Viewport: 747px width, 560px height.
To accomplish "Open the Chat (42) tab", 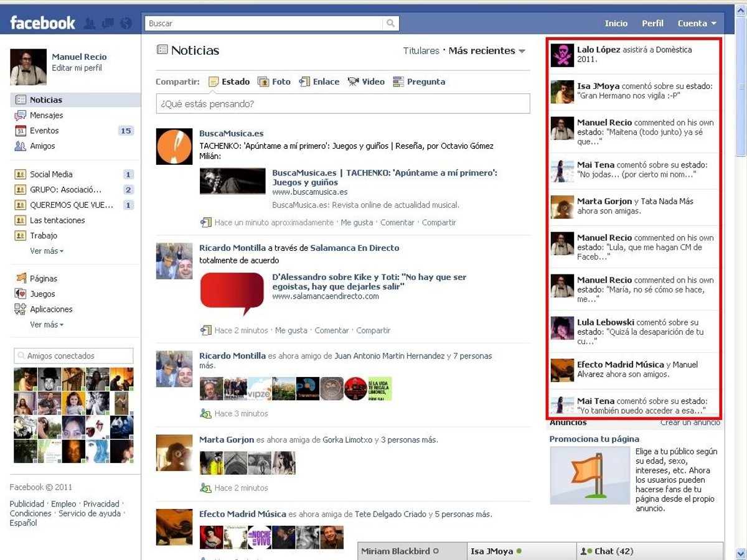I will coord(649,551).
